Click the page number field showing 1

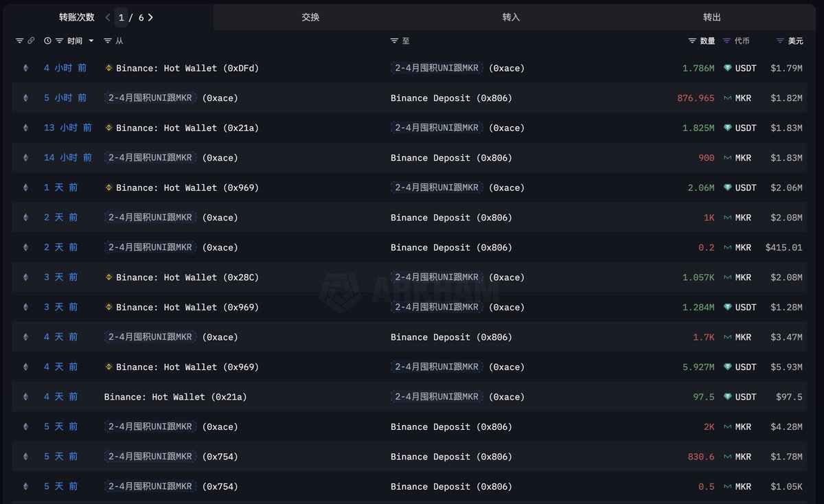pyautogui.click(x=122, y=17)
